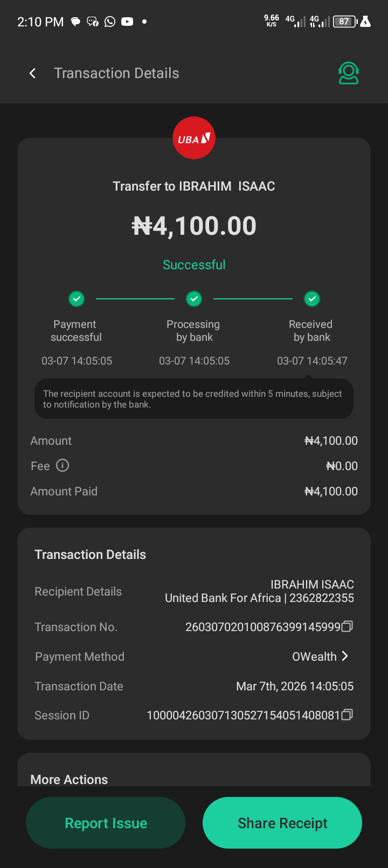
Task: Copy the Session ID value
Action: (x=348, y=715)
